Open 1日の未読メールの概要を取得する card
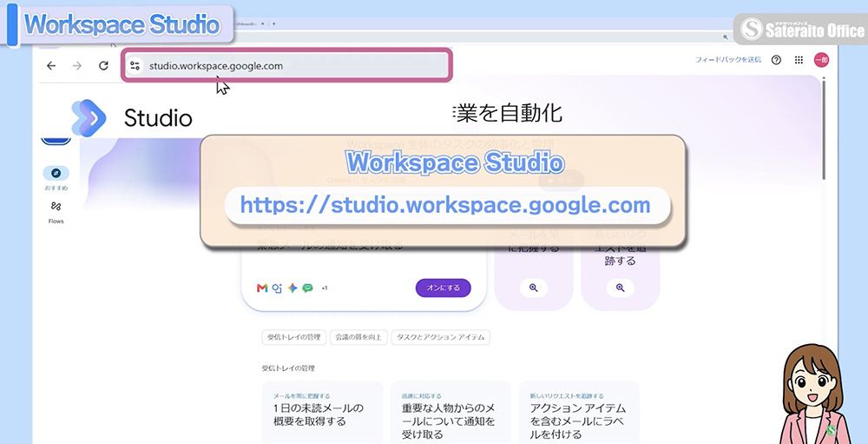The width and height of the screenshot is (868, 444). coord(322,413)
